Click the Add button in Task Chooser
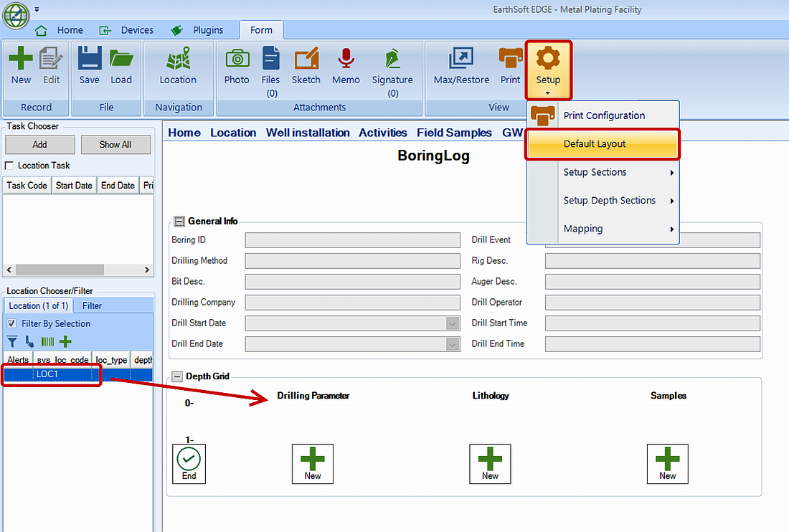Viewport: 789px width, 532px height. point(39,145)
